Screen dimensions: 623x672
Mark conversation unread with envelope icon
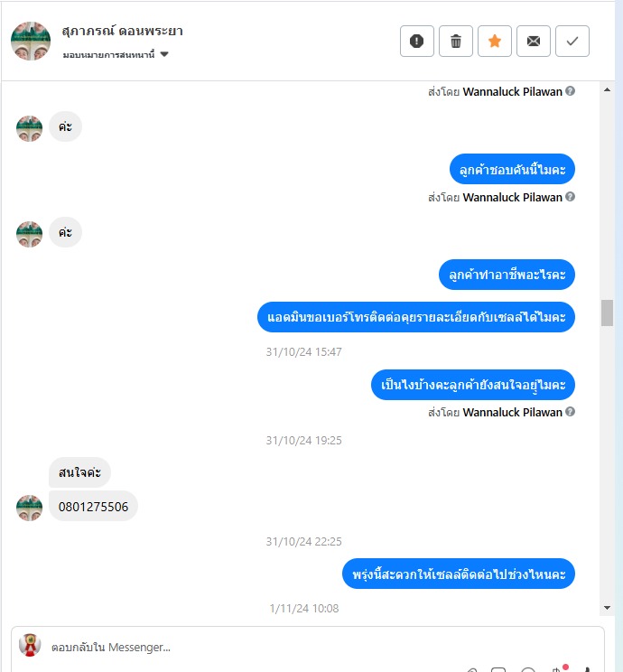533,42
